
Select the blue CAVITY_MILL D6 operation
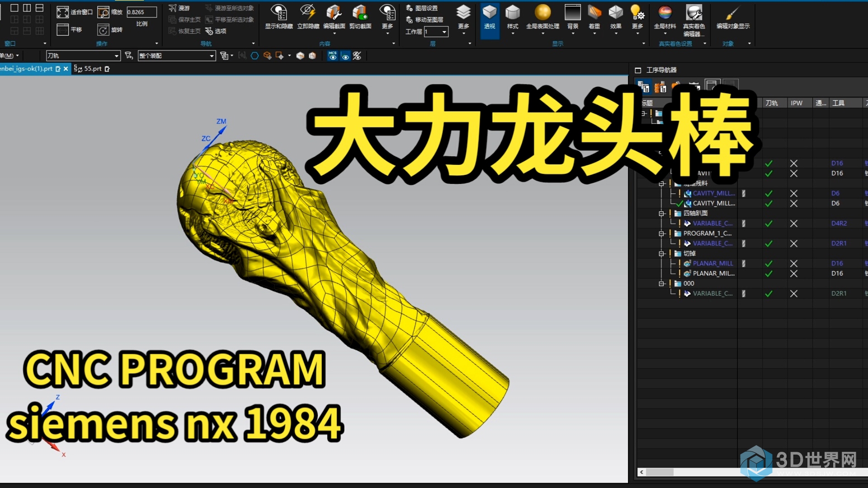click(713, 193)
